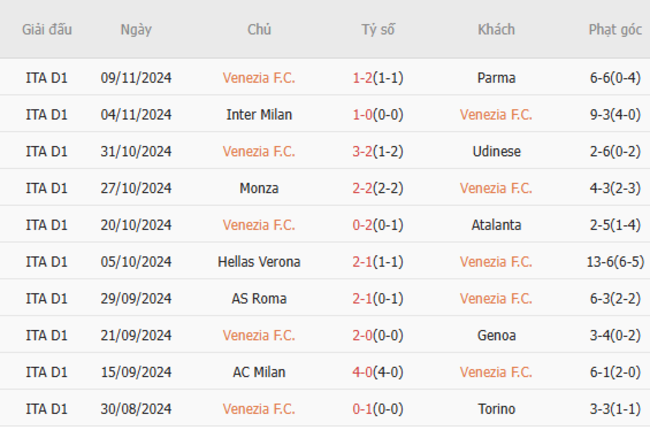Screen dimensions: 650x430
Task: Open the Hellas Verona team page
Action: coord(259,262)
